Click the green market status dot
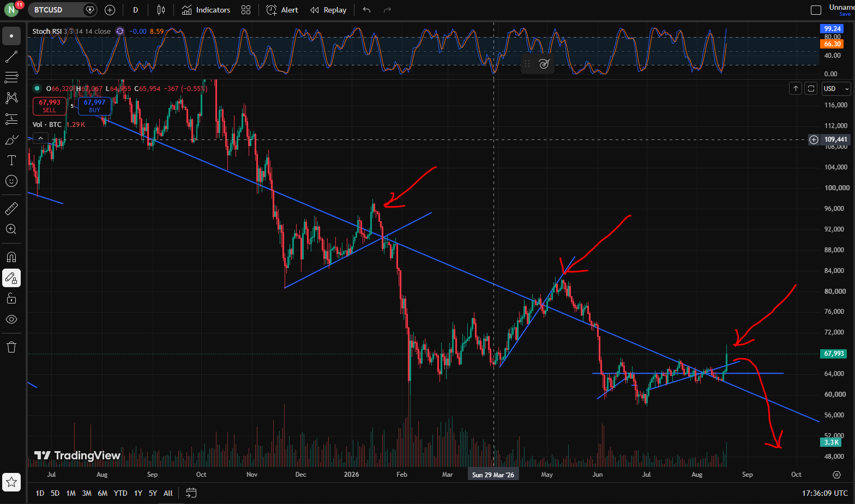 click(37, 88)
